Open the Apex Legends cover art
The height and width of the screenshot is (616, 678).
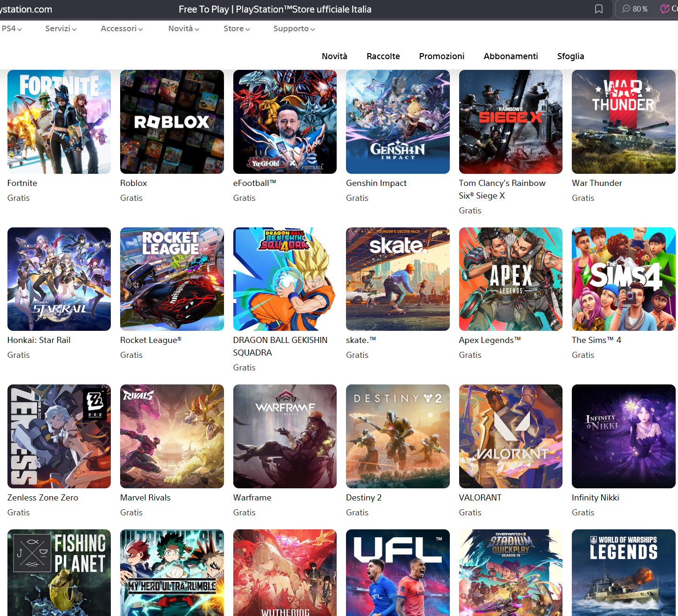click(x=511, y=279)
